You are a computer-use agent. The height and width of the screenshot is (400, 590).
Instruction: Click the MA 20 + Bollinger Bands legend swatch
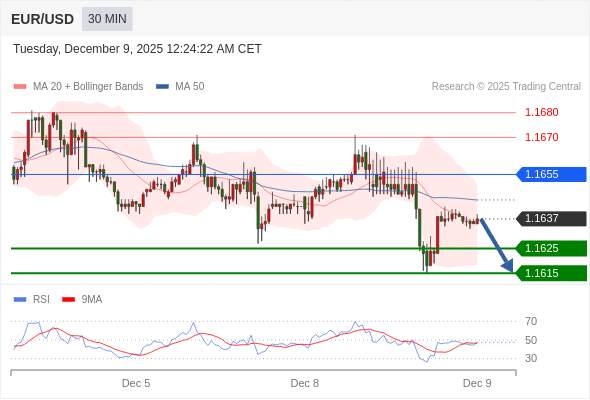[20, 87]
